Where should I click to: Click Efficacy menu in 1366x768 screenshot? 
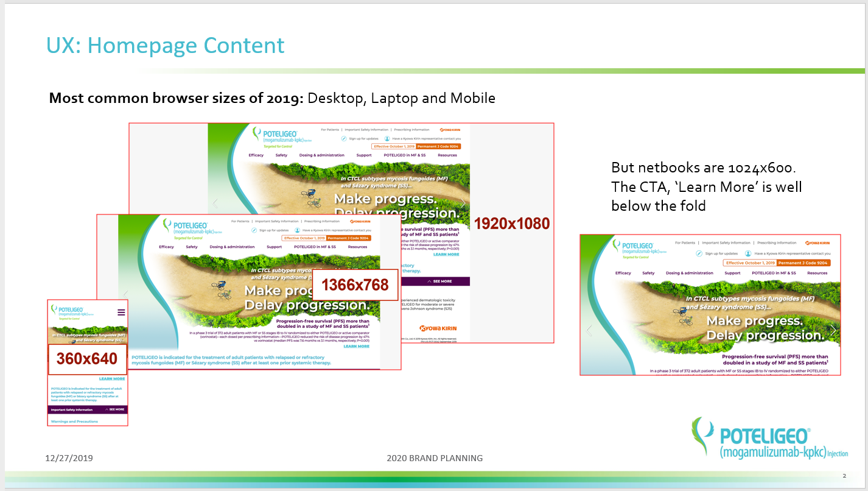[x=166, y=247]
